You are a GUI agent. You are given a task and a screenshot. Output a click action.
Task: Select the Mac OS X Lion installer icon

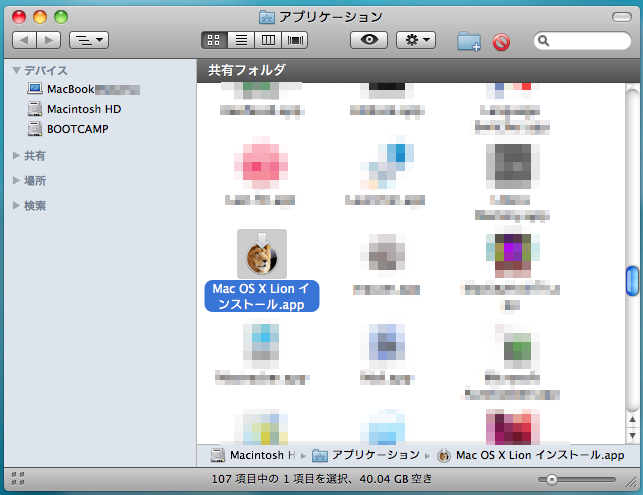coord(262,254)
